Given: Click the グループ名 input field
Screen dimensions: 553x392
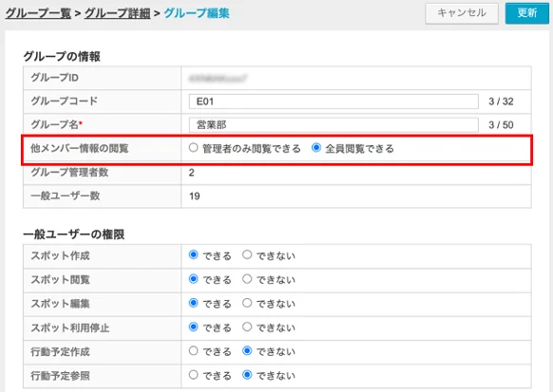Looking at the screenshot, I should 334,124.
